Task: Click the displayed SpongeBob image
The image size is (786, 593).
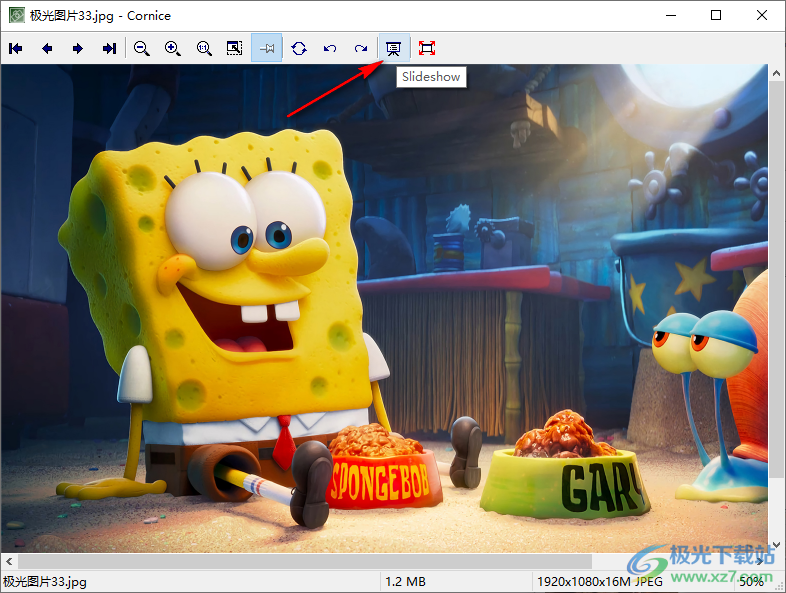Action: coord(384,308)
